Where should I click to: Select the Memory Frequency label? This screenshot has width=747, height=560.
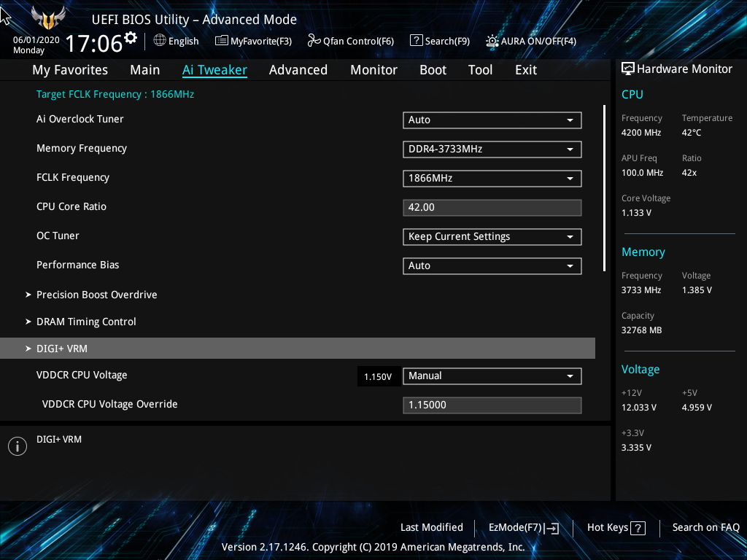(x=82, y=149)
